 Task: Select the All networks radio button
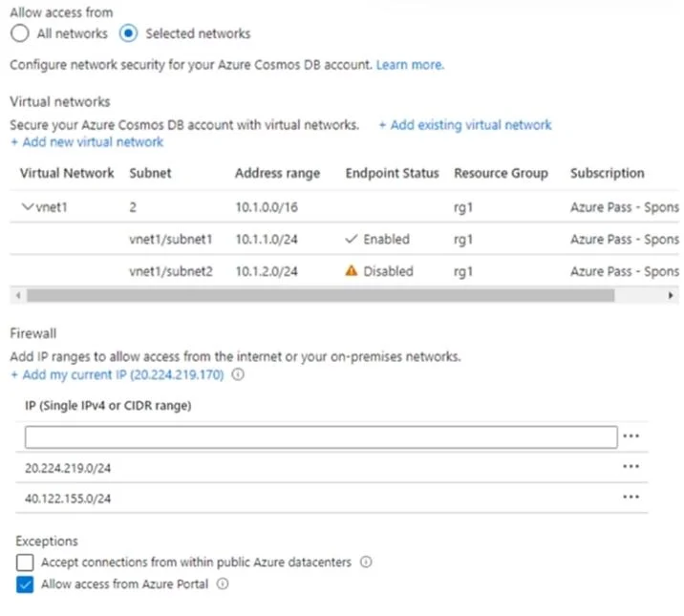click(20, 33)
